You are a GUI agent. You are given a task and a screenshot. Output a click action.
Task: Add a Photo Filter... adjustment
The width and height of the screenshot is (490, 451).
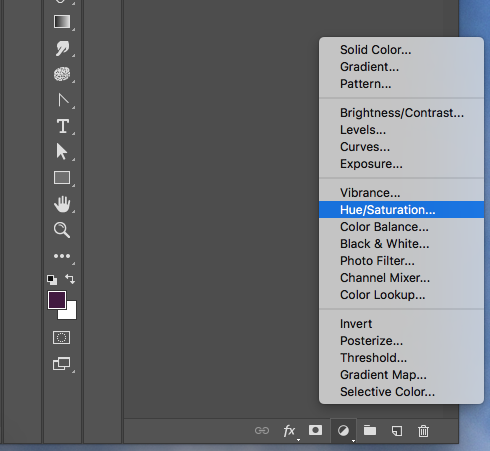pyautogui.click(x=401, y=261)
